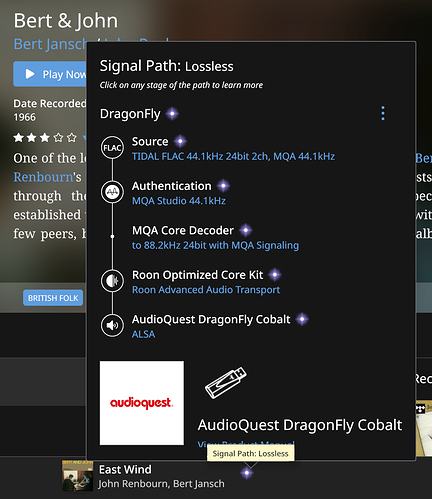Click the speaker icon for DragonFly Cobalt
The width and height of the screenshot is (432, 499).
tap(112, 325)
